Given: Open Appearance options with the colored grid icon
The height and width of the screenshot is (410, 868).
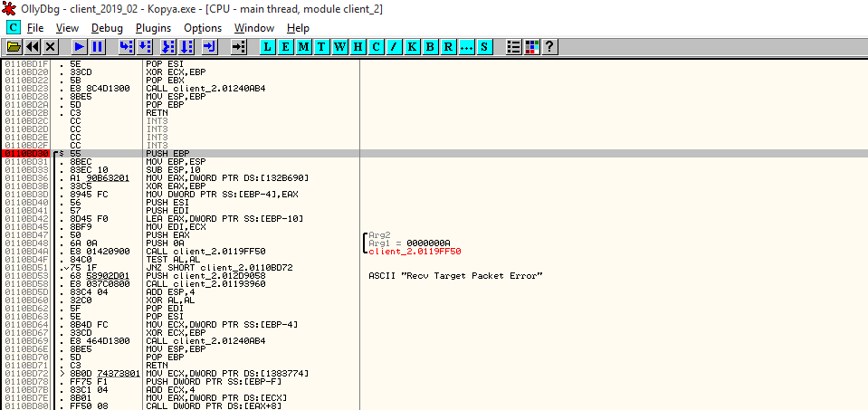Looking at the screenshot, I should (532, 47).
